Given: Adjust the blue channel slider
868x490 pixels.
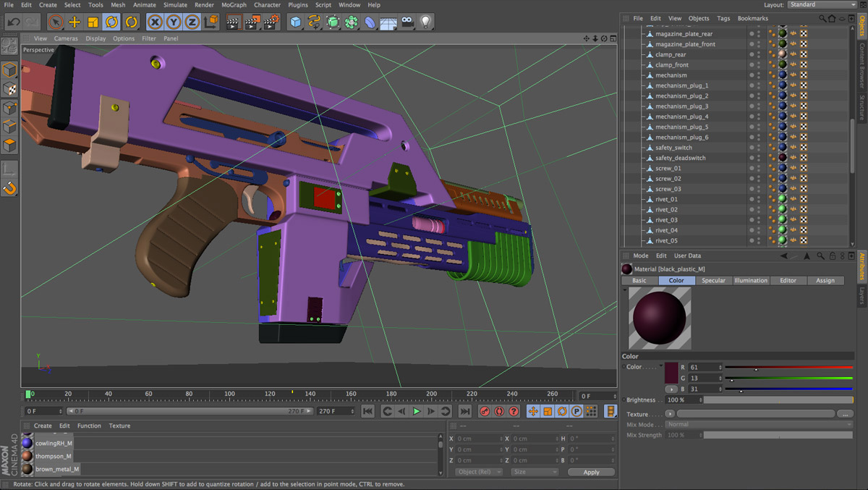Looking at the screenshot, I should (789, 389).
